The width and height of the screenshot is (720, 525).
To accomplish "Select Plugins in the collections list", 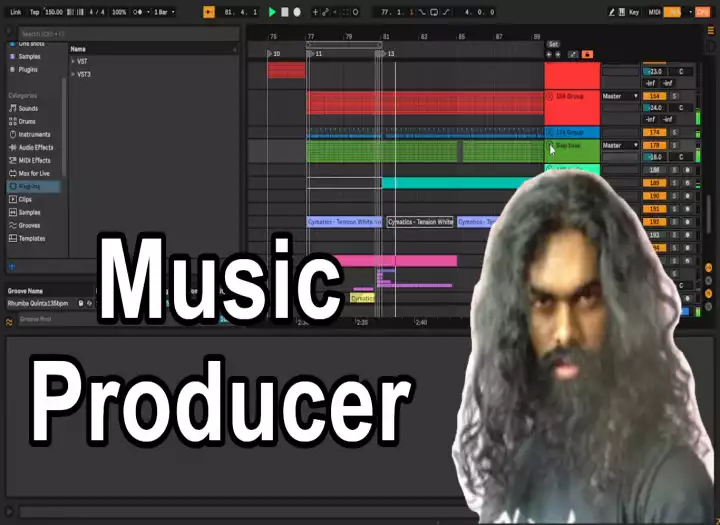I will [28, 69].
